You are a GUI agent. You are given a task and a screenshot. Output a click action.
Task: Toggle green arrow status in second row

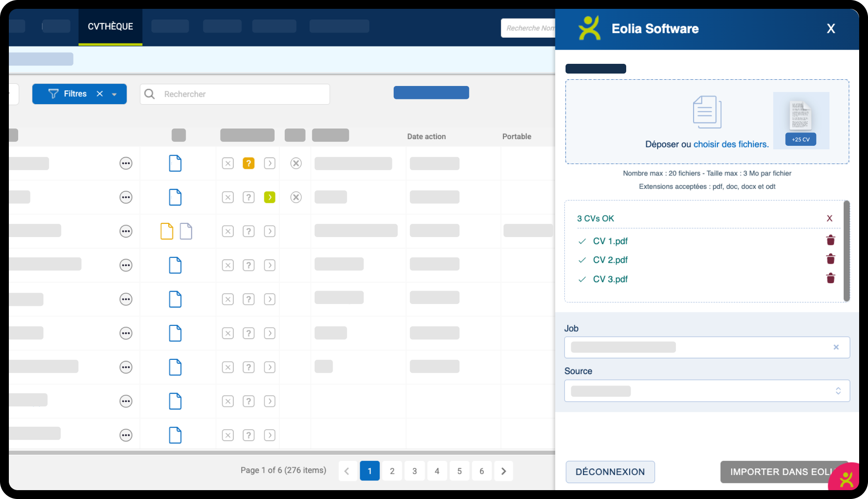269,197
